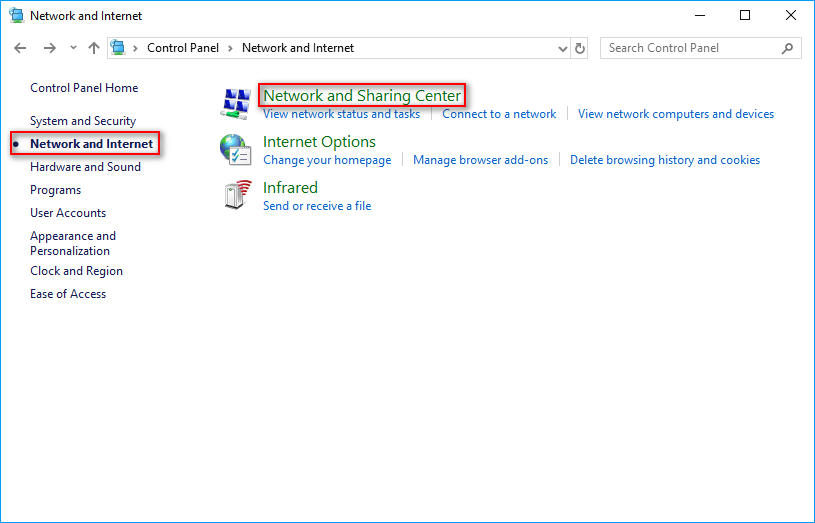Open Programs category
The height and width of the screenshot is (523, 815).
[x=56, y=190]
